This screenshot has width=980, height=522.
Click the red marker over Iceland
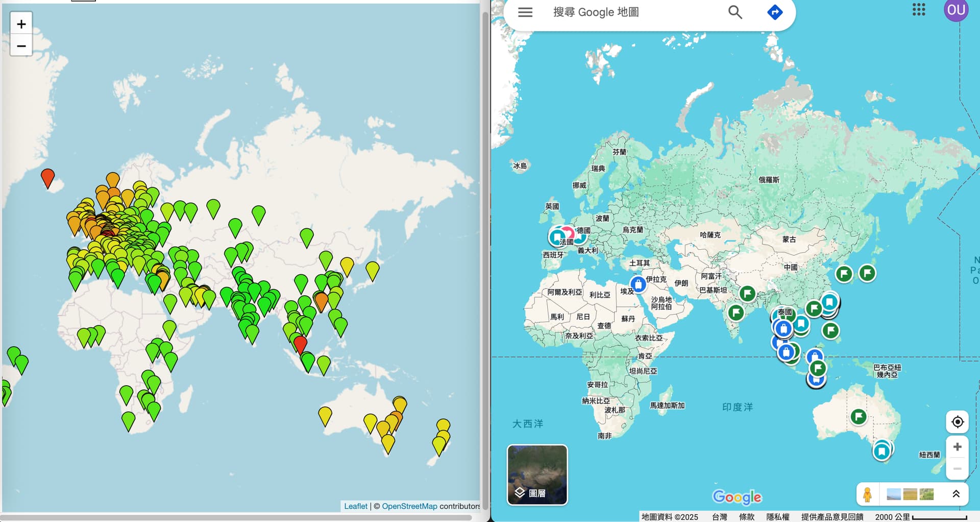47,179
